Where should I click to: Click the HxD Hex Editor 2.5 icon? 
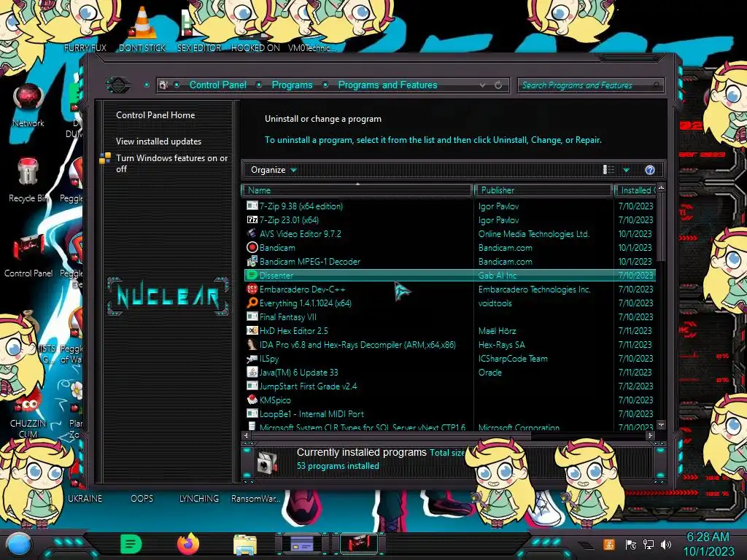point(252,330)
